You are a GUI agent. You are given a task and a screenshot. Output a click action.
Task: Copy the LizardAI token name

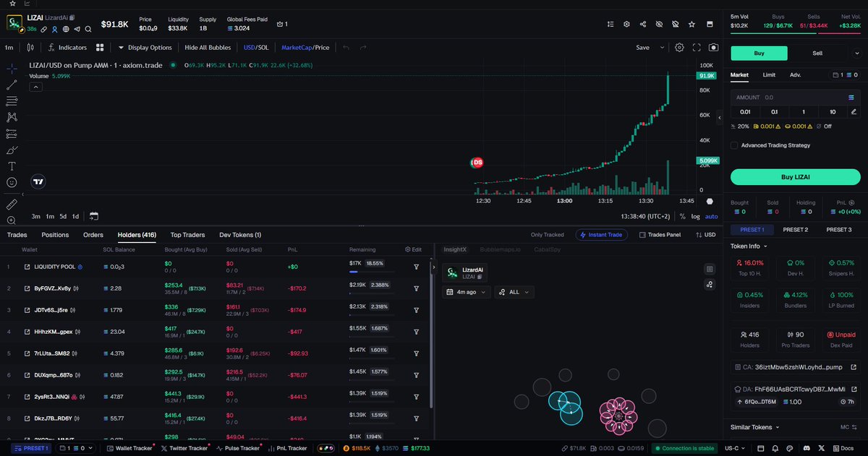click(72, 17)
